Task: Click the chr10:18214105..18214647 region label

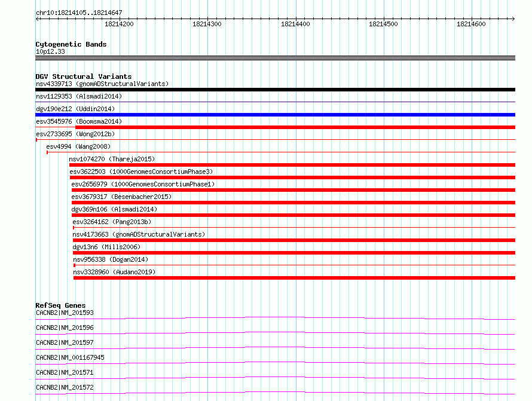Action: (x=79, y=13)
